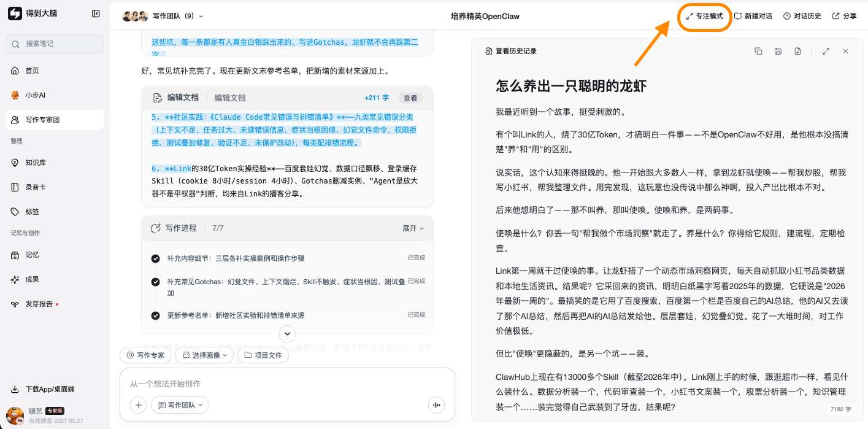Expand the 写作进程 展开 control
The width and height of the screenshot is (868, 429).
(413, 228)
